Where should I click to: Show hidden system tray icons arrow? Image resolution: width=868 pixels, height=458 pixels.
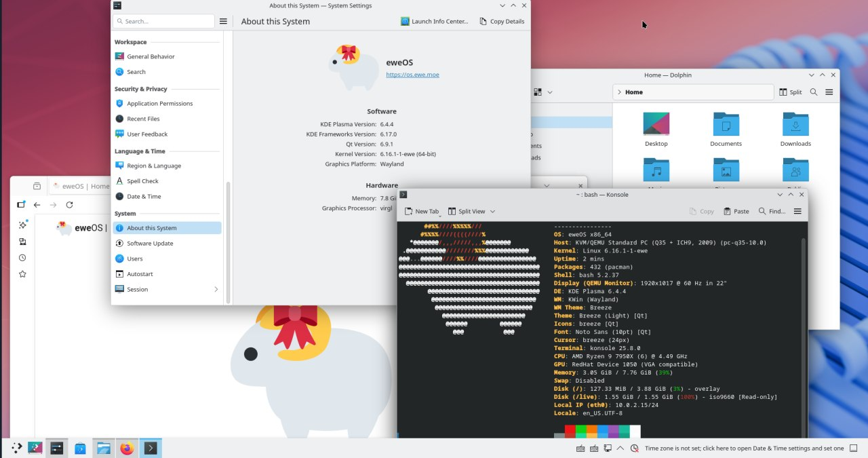coord(622,449)
